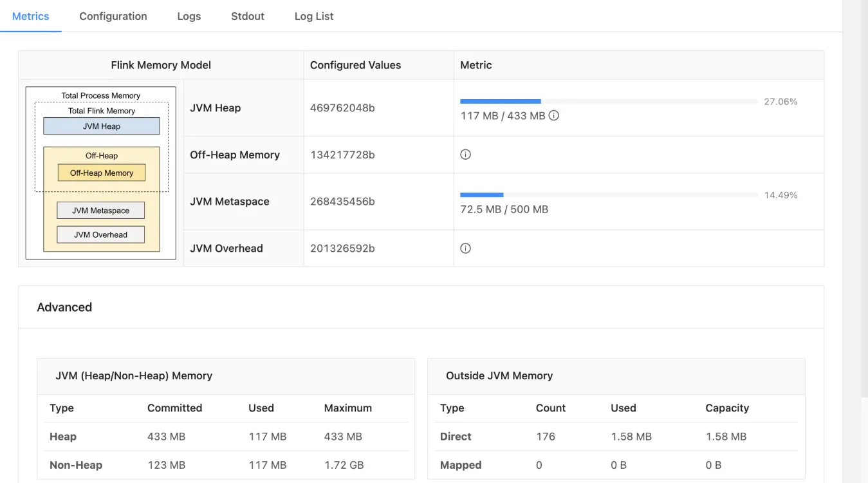The width and height of the screenshot is (868, 483).
Task: Click the 27.06% heap usage percentage
Action: [780, 101]
